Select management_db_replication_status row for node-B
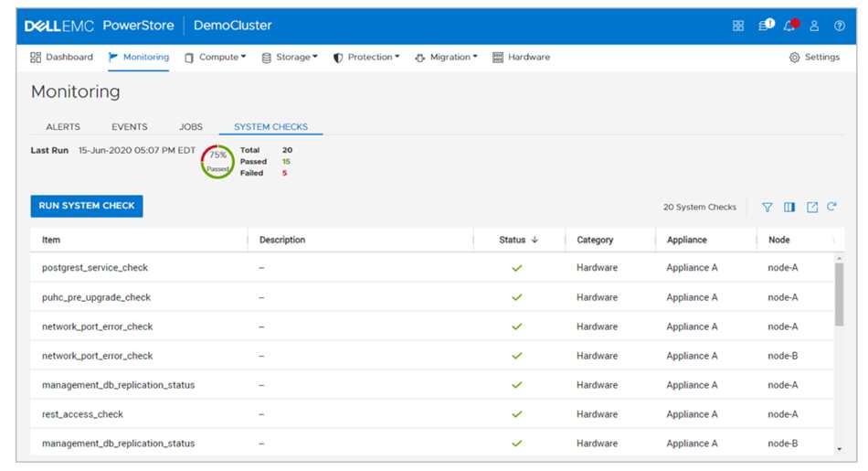Screen dimensions: 868x471 (x=432, y=444)
